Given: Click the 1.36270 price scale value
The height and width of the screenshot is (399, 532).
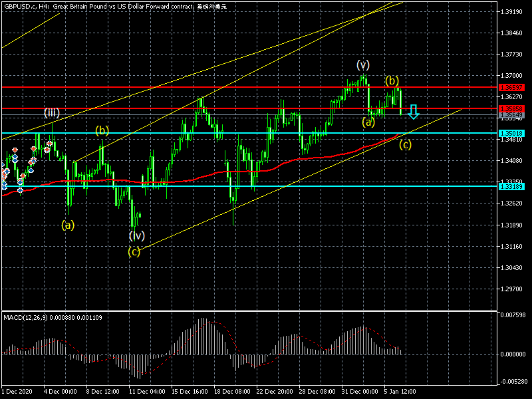Looking at the screenshot, I should (x=511, y=96).
